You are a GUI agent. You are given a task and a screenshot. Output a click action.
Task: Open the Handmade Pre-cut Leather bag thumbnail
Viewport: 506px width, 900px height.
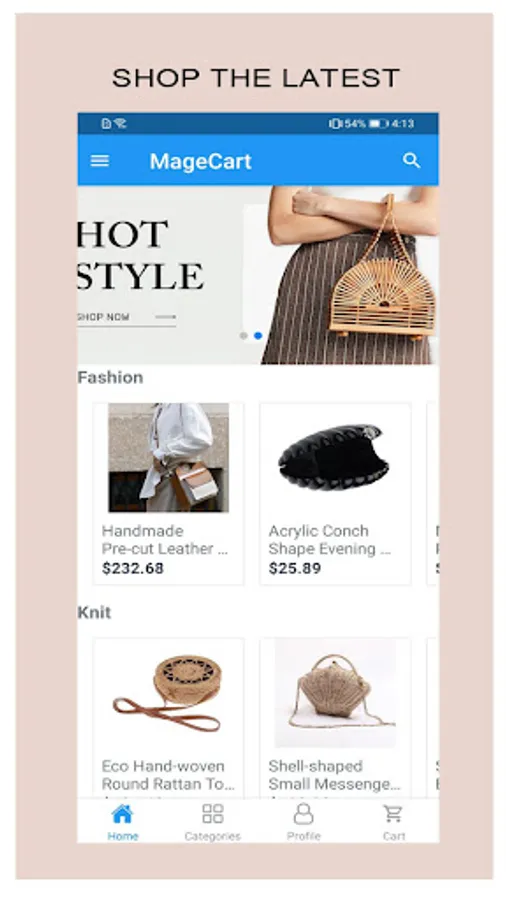[169, 457]
